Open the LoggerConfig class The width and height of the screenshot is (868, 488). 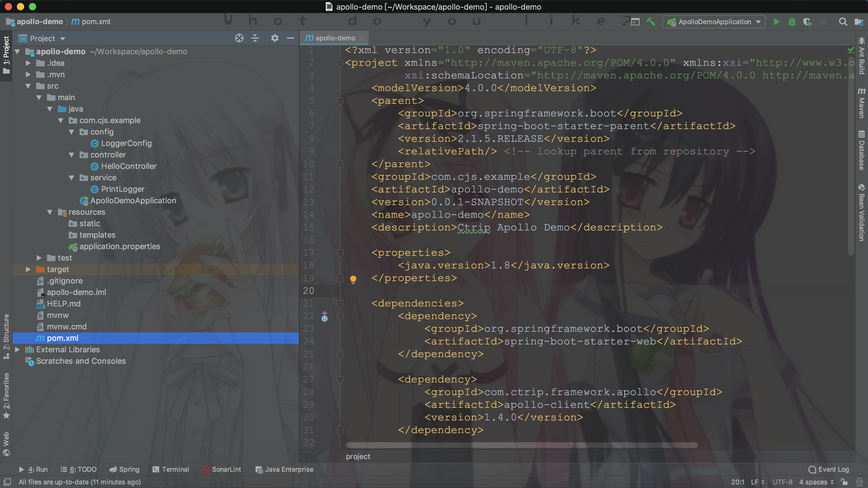[x=126, y=143]
